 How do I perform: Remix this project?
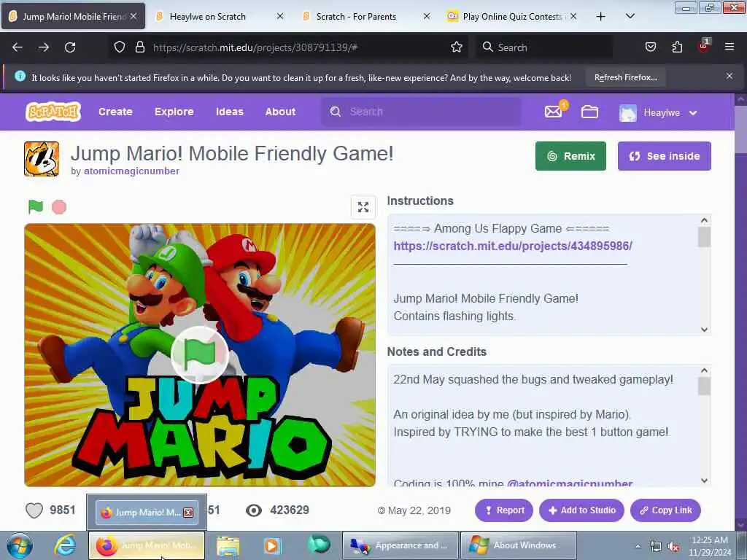tap(570, 156)
